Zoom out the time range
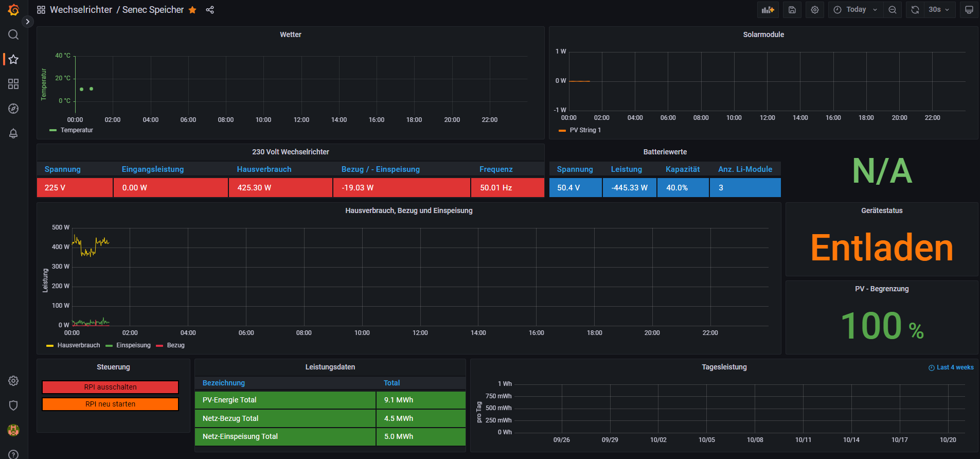Viewport: 980px width, 459px height. click(x=893, y=10)
